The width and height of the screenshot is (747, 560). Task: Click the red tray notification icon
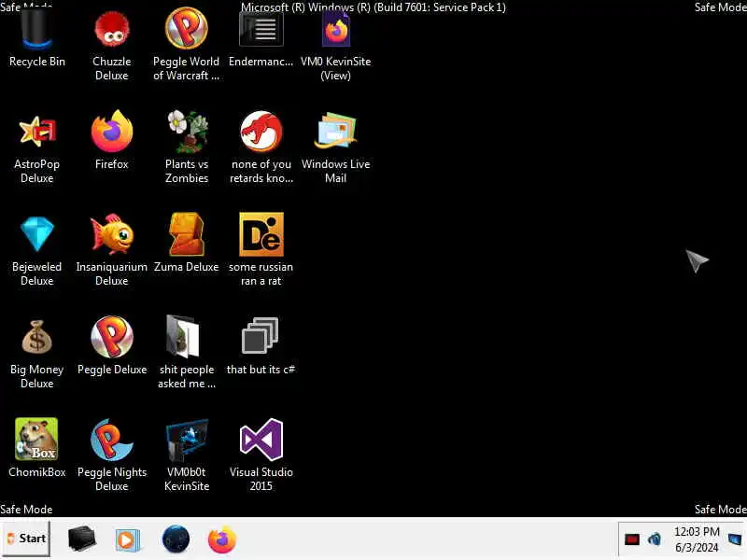click(x=632, y=539)
